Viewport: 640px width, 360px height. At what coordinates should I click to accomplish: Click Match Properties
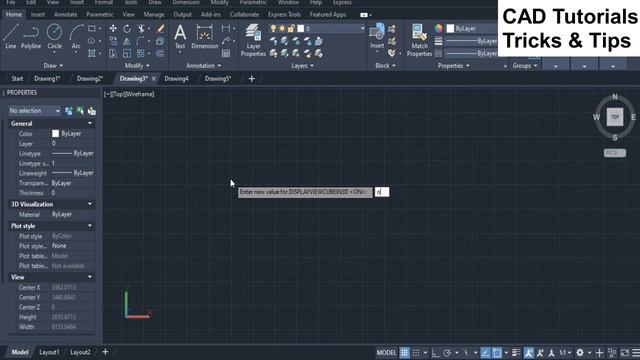[419, 40]
